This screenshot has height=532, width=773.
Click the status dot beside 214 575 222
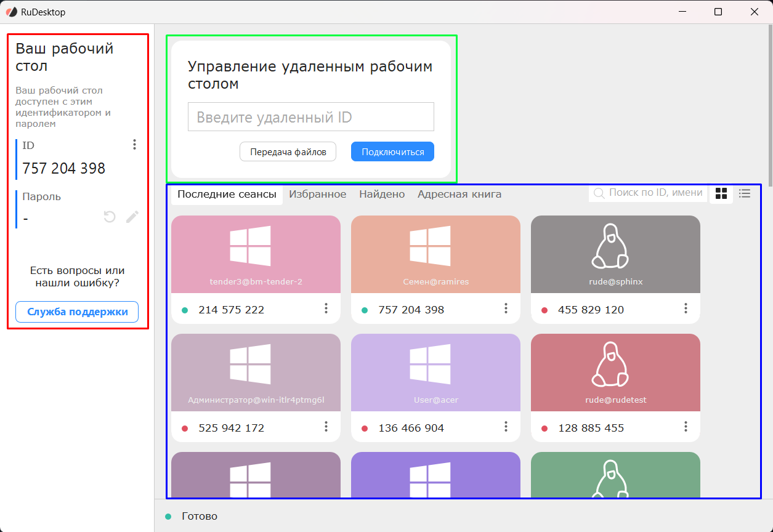[185, 310]
